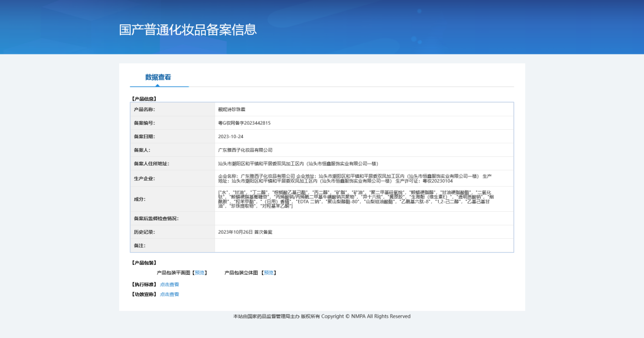
Task: Click the 历史记录 row label
Action: [x=144, y=232]
